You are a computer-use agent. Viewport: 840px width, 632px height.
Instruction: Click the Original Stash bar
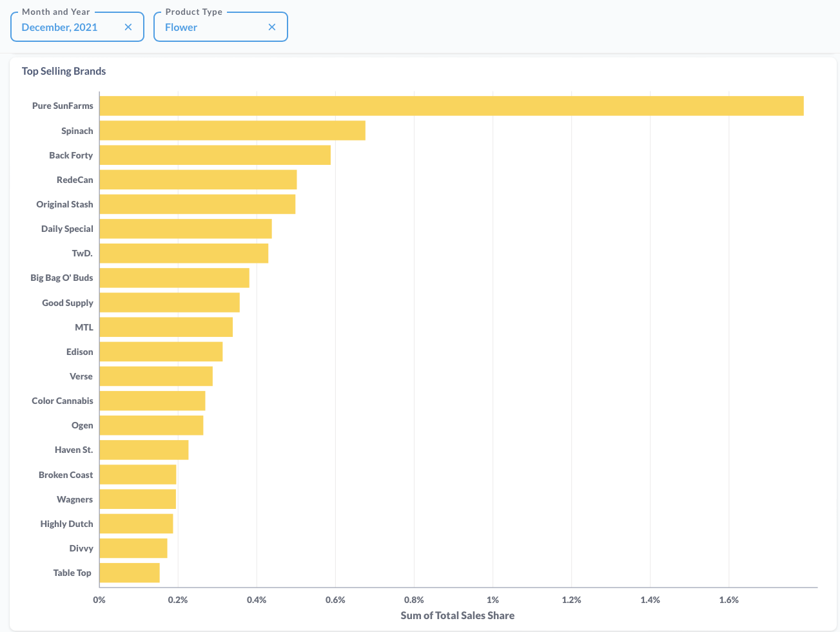(x=197, y=204)
